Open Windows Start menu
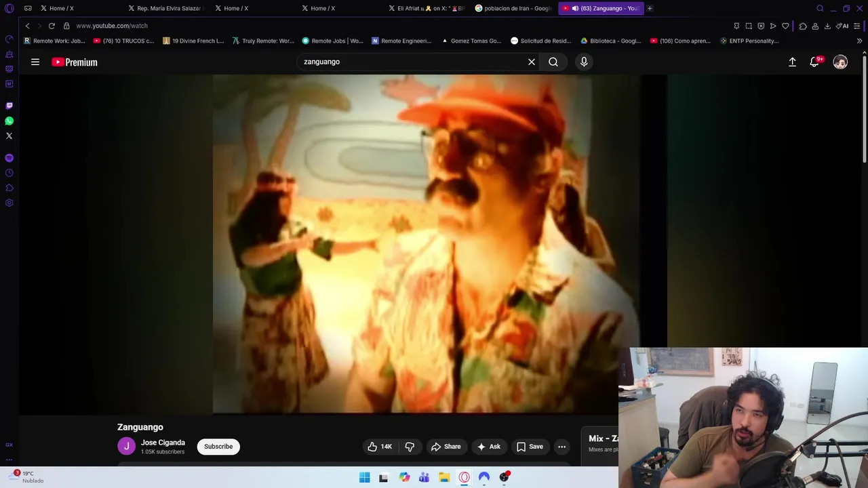The height and width of the screenshot is (488, 868). [x=364, y=477]
